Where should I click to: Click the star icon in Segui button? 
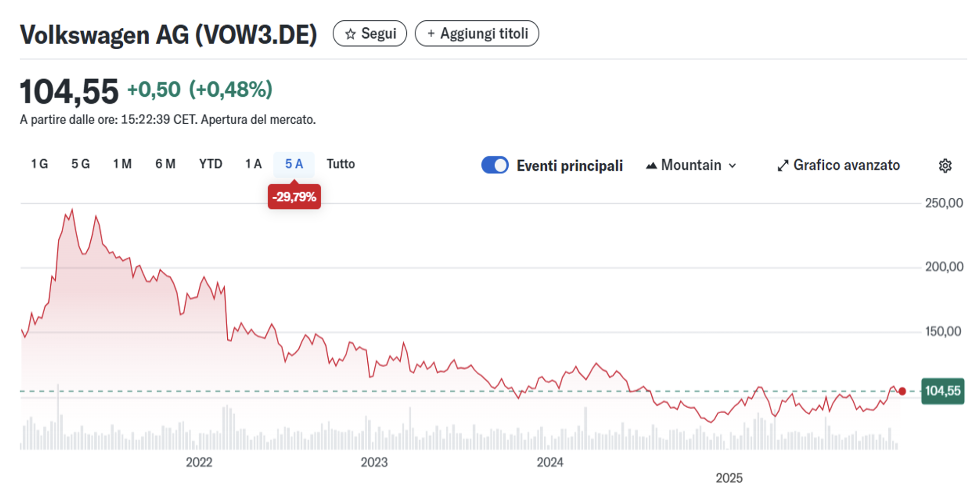[350, 34]
